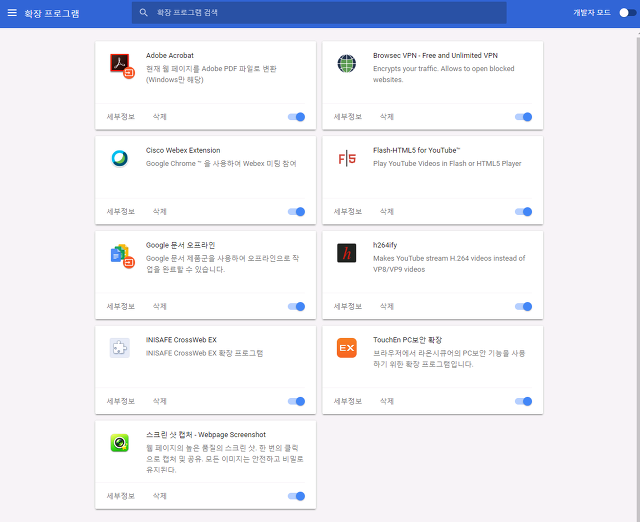The height and width of the screenshot is (522, 640).
Task: Remove Cisco Webex Extension with 삭제
Action: pyautogui.click(x=160, y=211)
